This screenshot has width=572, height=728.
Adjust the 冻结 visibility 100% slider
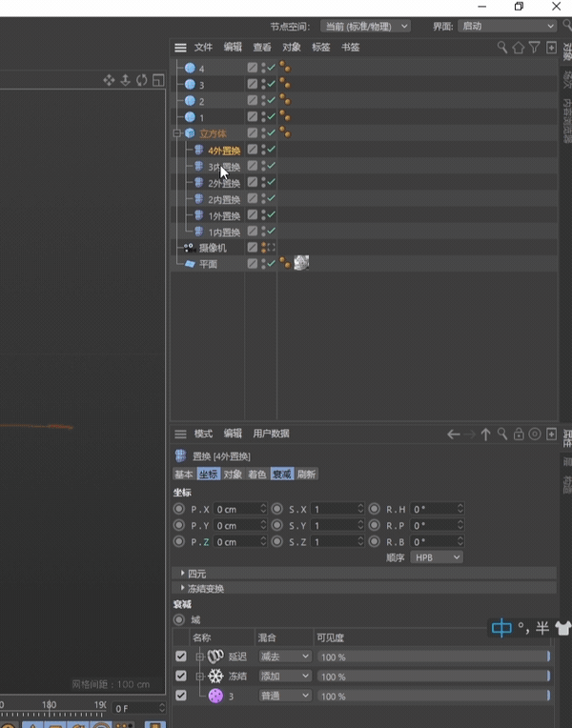pyautogui.click(x=434, y=677)
